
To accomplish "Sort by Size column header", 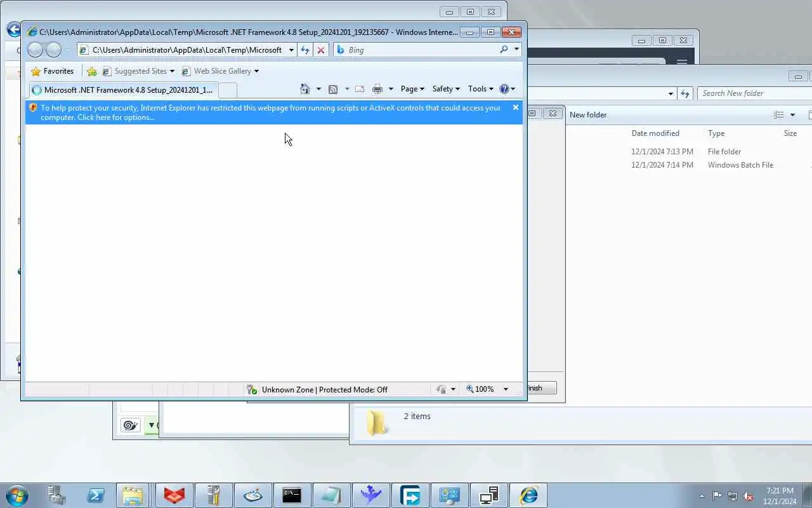I will tap(790, 133).
